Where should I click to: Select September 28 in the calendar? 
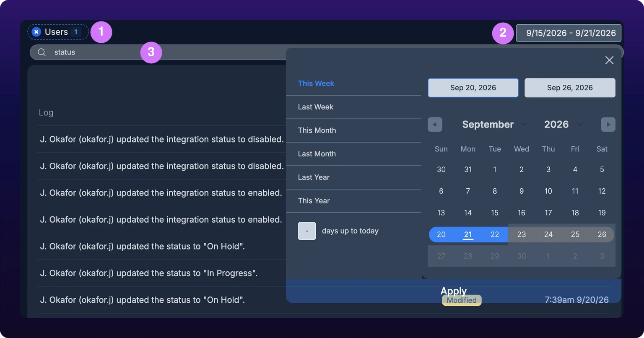pos(468,256)
